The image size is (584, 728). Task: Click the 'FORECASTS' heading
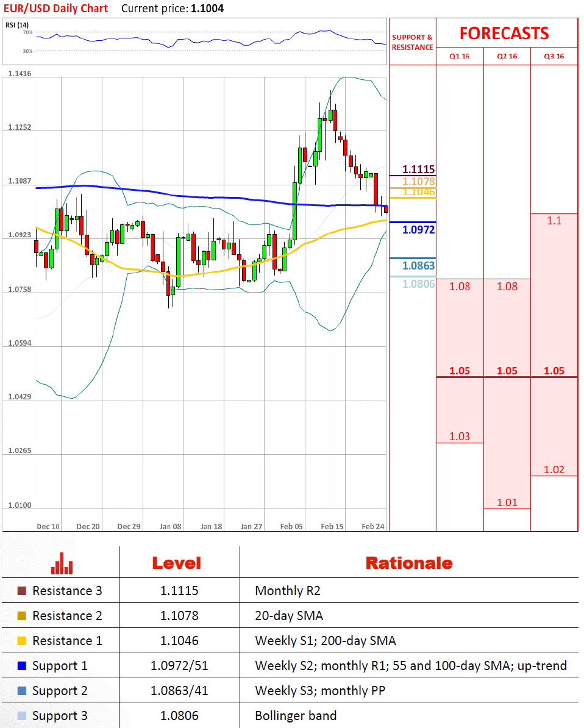click(x=504, y=34)
